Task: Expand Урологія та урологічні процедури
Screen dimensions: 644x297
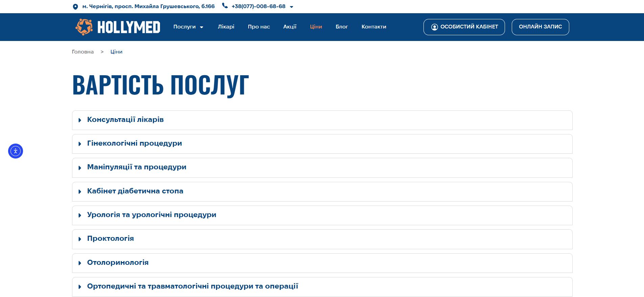Action: 152,215
